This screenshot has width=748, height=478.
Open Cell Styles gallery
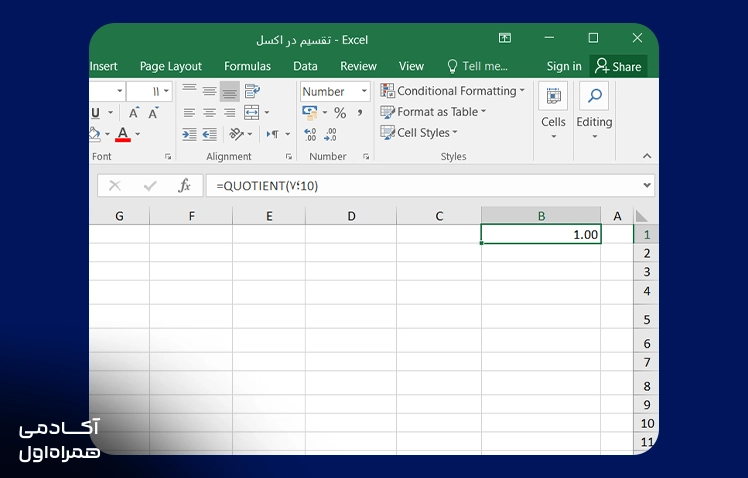(419, 133)
